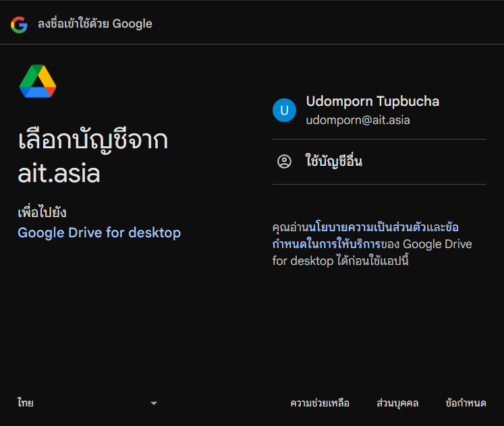This screenshot has width=504, height=426.
Task: Choose "ใช้บัญชีอื่น" to use another account
Action: pos(333,162)
